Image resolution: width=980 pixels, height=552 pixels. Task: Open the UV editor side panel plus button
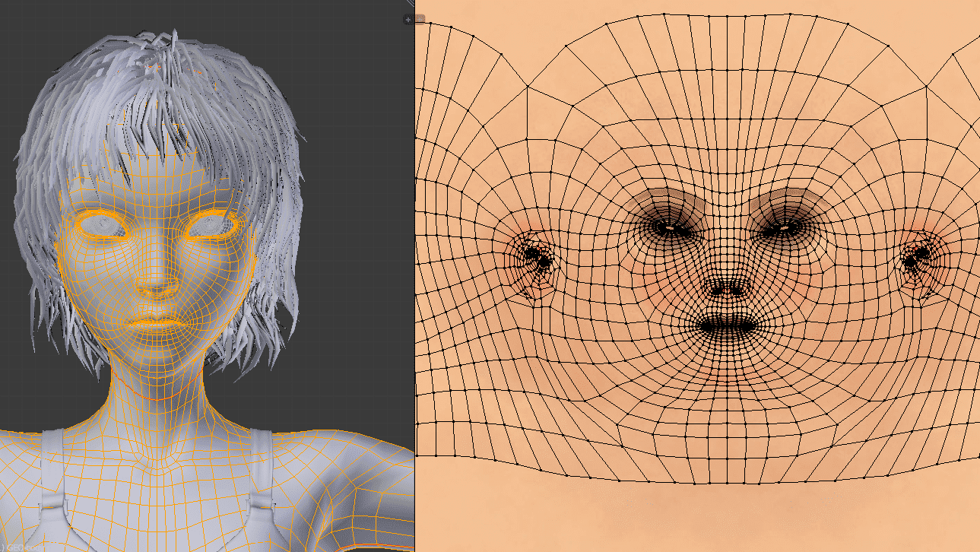[x=420, y=20]
